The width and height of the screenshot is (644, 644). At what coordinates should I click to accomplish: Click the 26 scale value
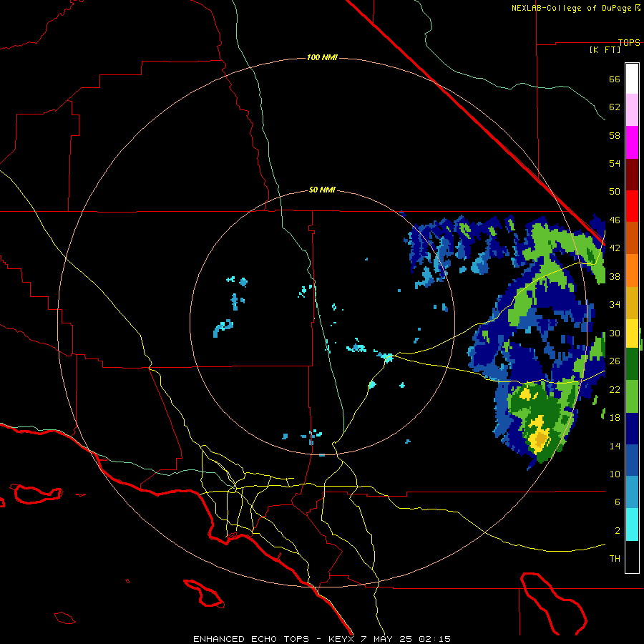point(615,361)
